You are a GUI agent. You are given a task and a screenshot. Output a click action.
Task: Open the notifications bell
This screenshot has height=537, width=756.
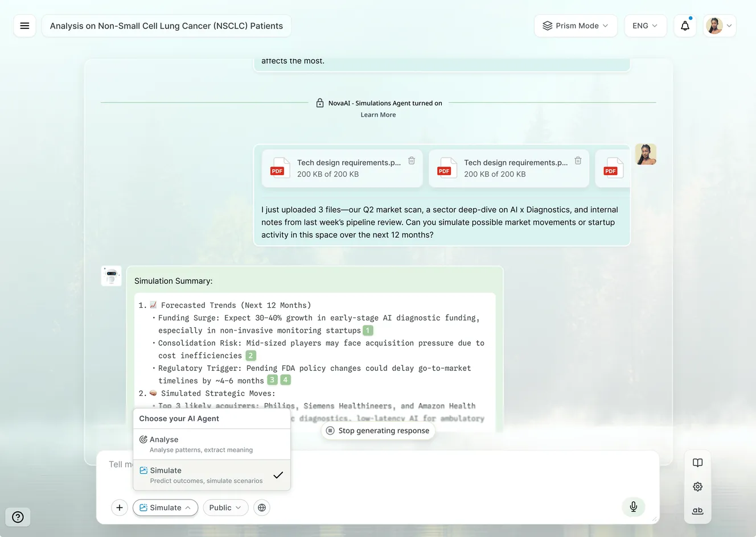point(685,26)
